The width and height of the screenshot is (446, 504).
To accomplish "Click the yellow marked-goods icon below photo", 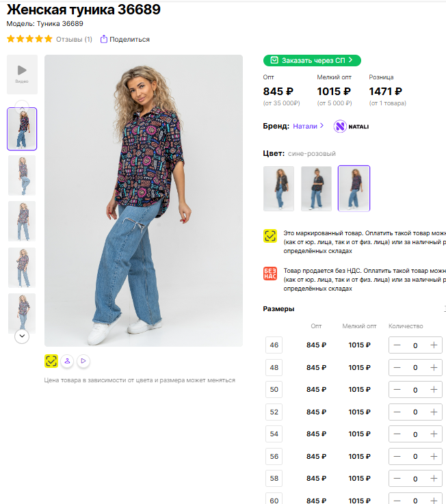I will (51, 361).
